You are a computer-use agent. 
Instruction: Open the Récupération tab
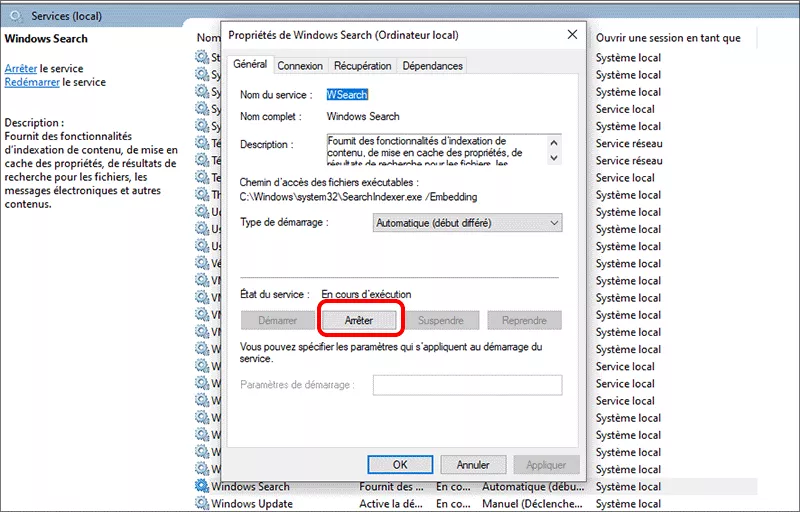pos(362,66)
